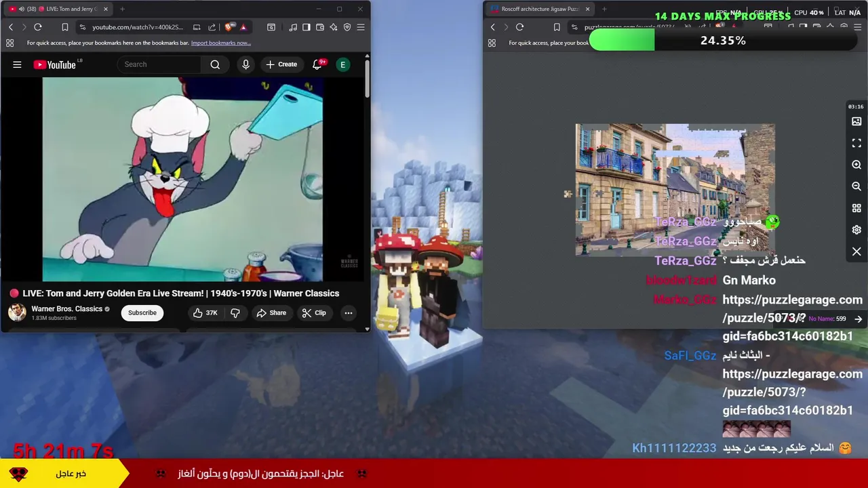The height and width of the screenshot is (488, 868).
Task: Subscribe to Warner Bros. Classics
Action: (x=142, y=312)
